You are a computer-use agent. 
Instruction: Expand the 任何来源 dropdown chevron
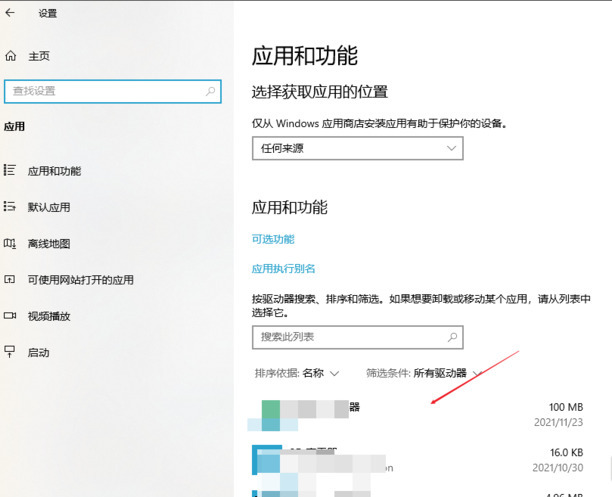pos(452,148)
